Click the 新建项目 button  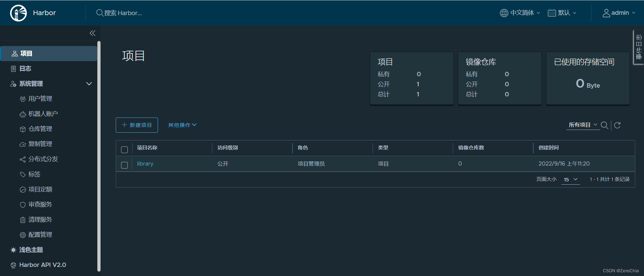click(137, 125)
